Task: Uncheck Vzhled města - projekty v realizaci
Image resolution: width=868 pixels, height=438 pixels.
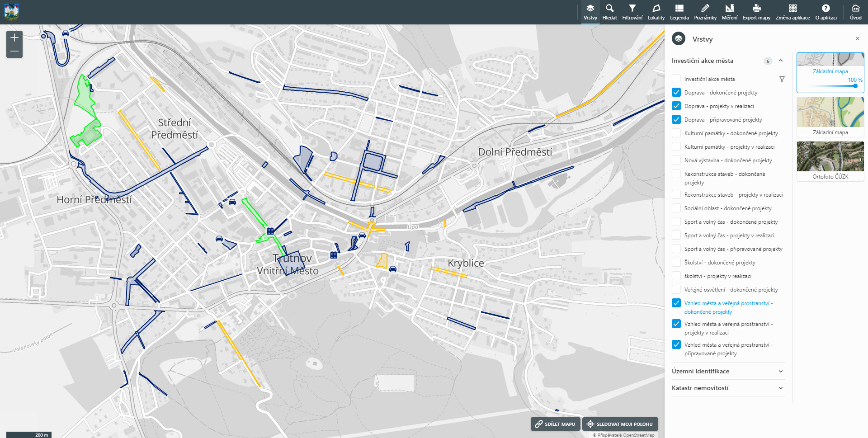Action: pyautogui.click(x=676, y=324)
